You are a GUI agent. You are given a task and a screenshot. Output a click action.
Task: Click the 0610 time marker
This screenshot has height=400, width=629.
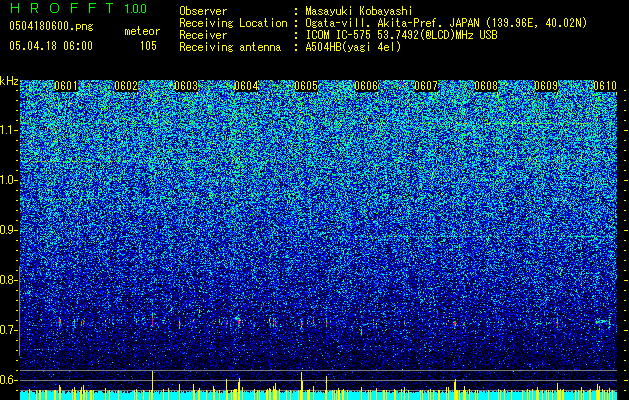coord(605,86)
